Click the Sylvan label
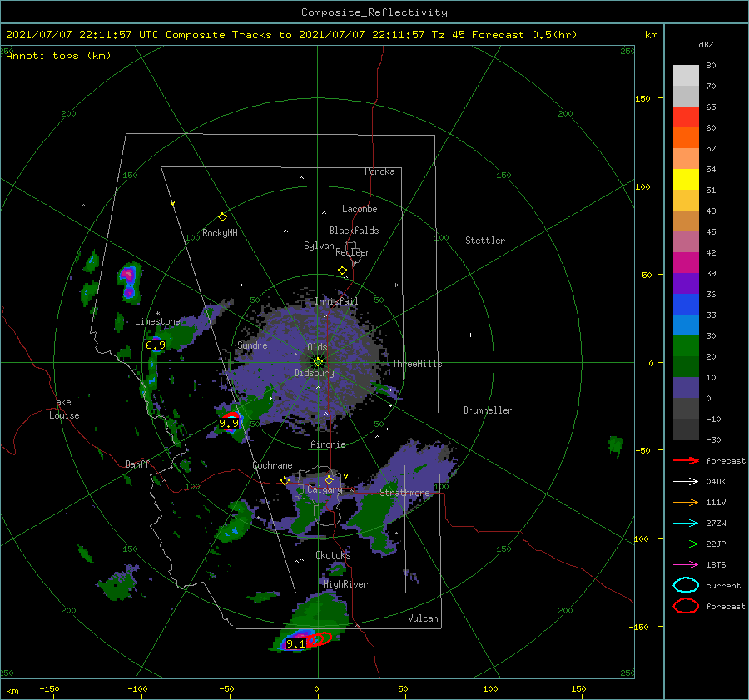The width and height of the screenshot is (749, 700). pos(319,246)
